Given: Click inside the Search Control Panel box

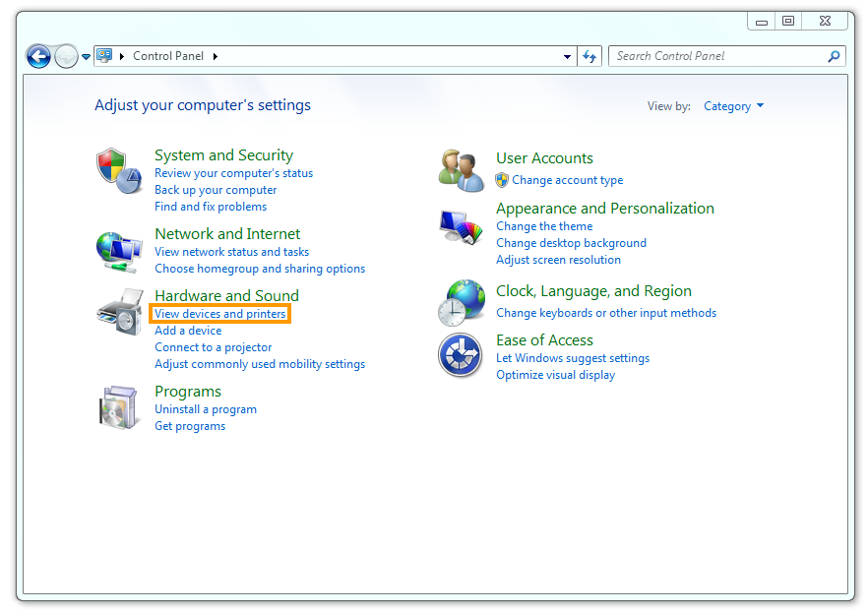Looking at the screenshot, I should 709,56.
